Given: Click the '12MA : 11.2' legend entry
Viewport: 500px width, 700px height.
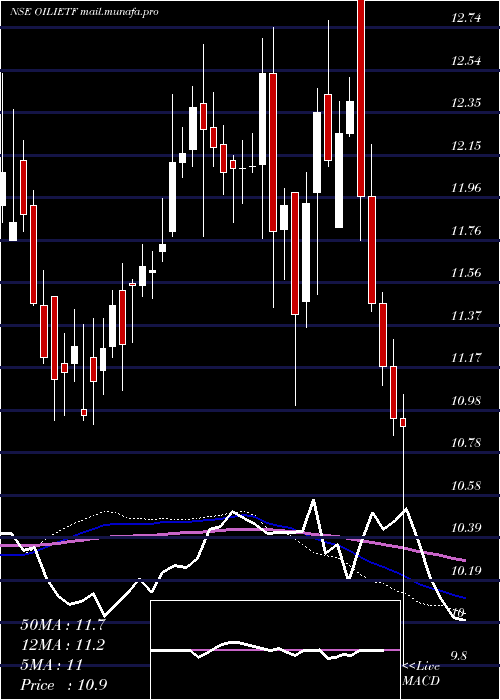Looking at the screenshot, I should 62,645.
